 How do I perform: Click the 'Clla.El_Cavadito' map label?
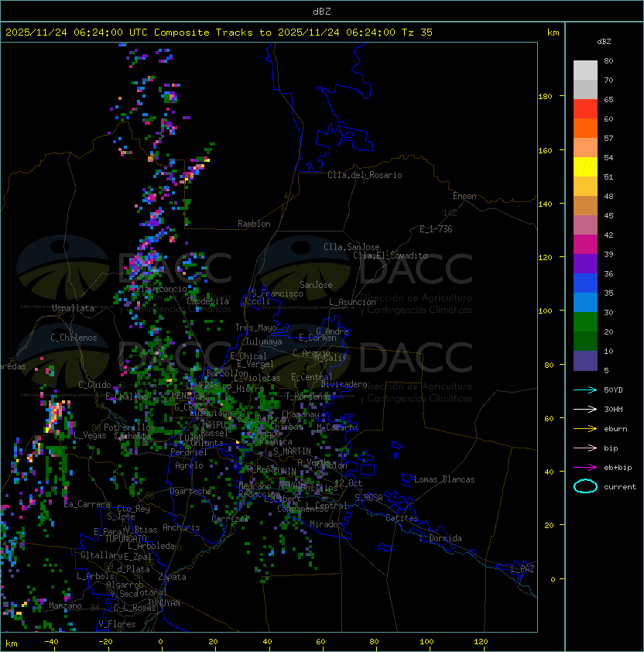coord(390,256)
